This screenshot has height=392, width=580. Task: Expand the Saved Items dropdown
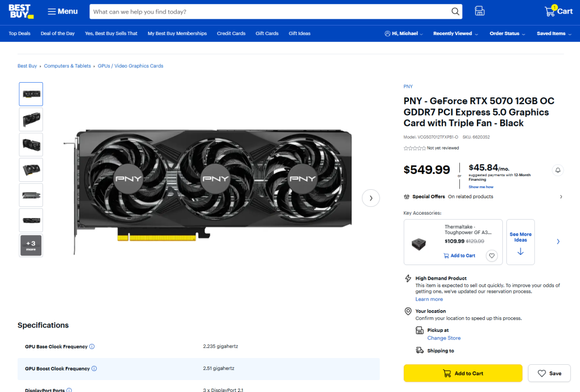click(554, 33)
